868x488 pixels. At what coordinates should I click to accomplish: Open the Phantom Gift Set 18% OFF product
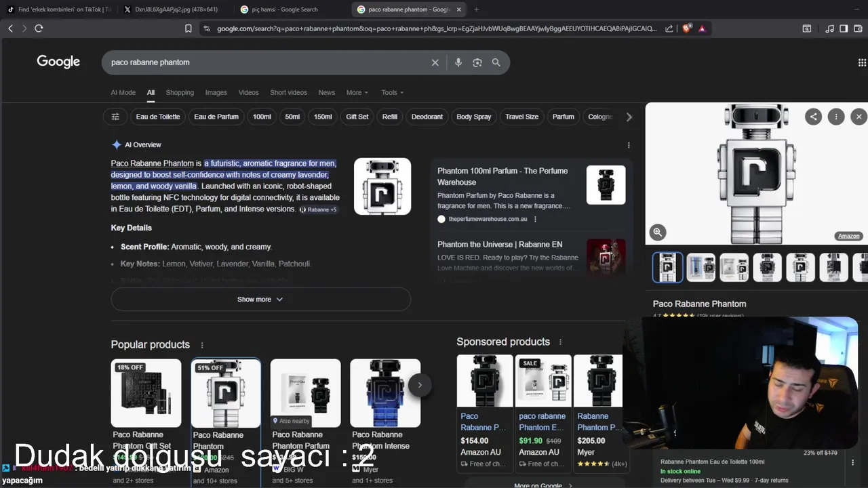(x=146, y=393)
